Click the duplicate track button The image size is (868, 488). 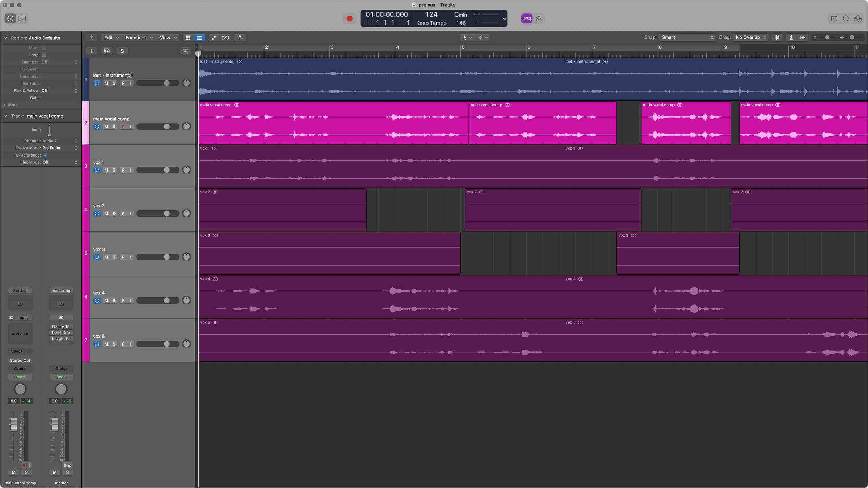click(x=107, y=51)
